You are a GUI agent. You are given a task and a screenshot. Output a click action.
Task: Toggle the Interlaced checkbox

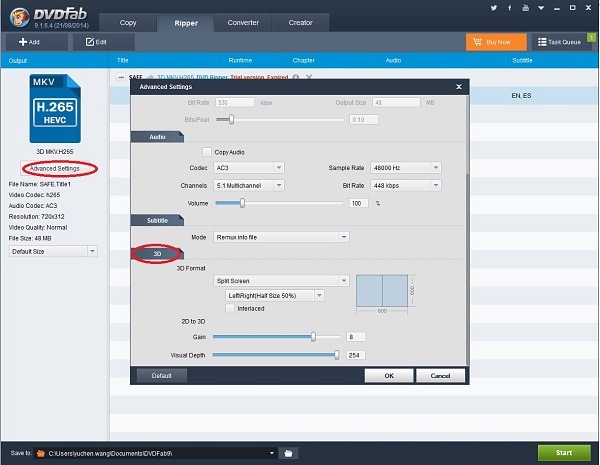(230, 308)
